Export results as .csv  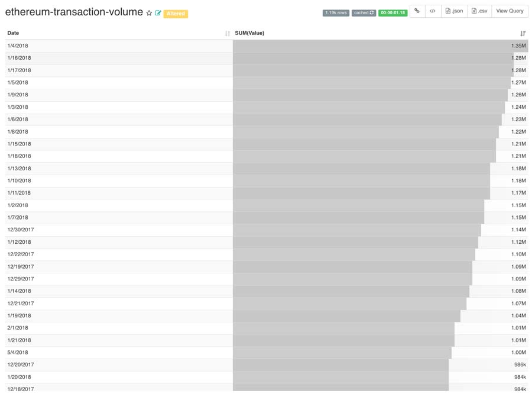click(479, 11)
